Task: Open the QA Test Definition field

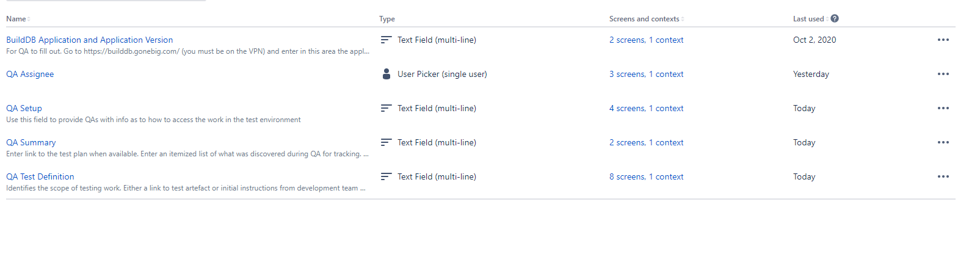Action: click(40, 176)
